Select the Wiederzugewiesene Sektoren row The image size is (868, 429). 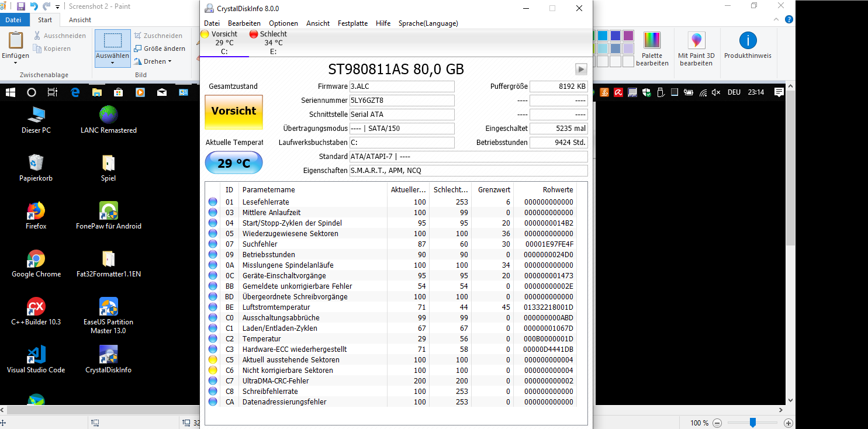(x=391, y=234)
